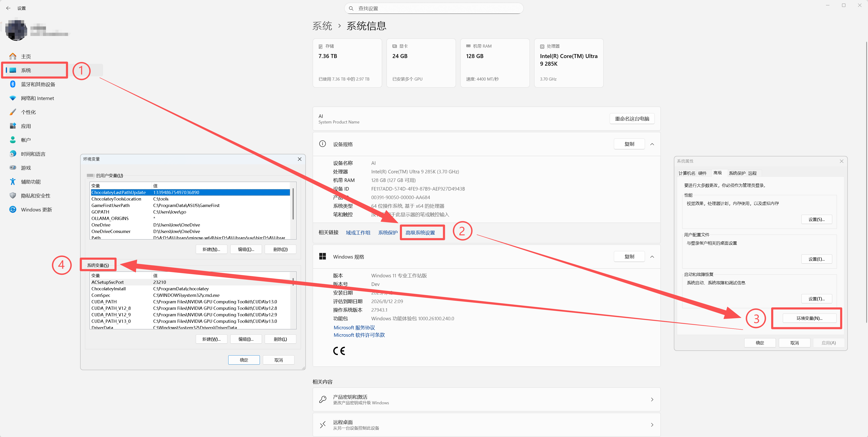The height and width of the screenshot is (437, 868).
Task: Open 主页 home in sidebar
Action: 26,56
